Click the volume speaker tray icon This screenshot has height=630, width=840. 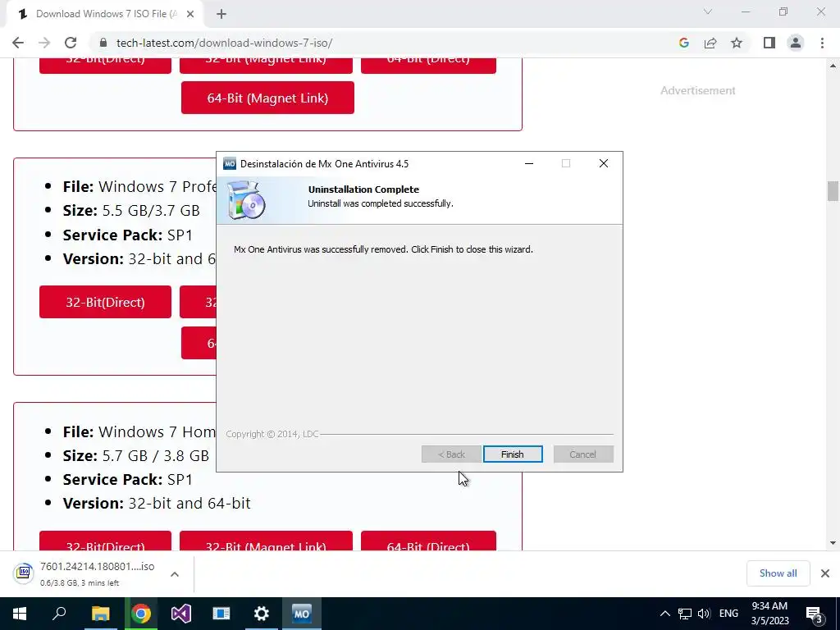704,614
